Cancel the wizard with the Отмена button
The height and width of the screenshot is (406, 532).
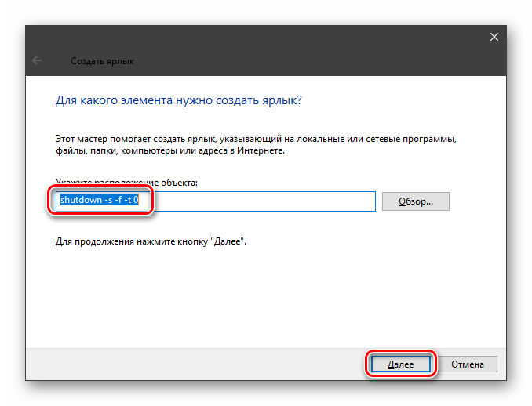(468, 364)
